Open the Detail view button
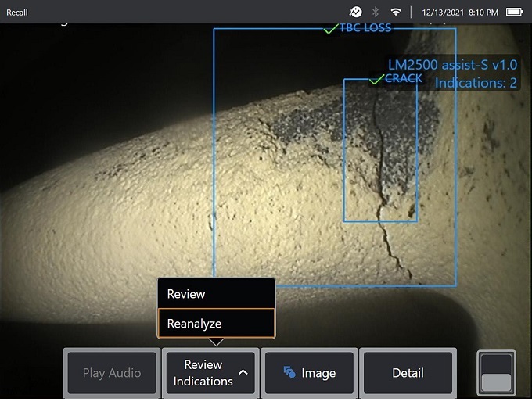The height and width of the screenshot is (405, 532). [x=408, y=373]
